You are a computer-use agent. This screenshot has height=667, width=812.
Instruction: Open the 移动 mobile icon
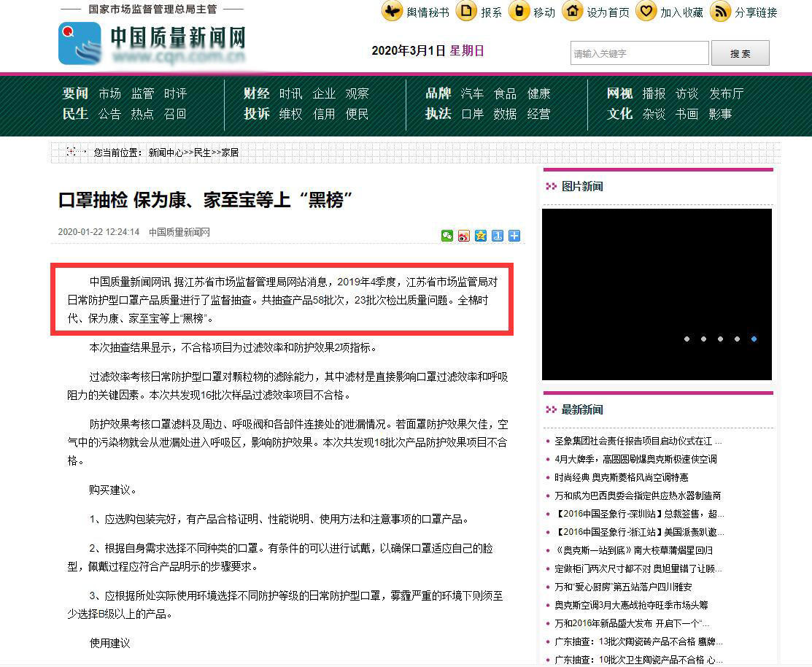click(519, 12)
